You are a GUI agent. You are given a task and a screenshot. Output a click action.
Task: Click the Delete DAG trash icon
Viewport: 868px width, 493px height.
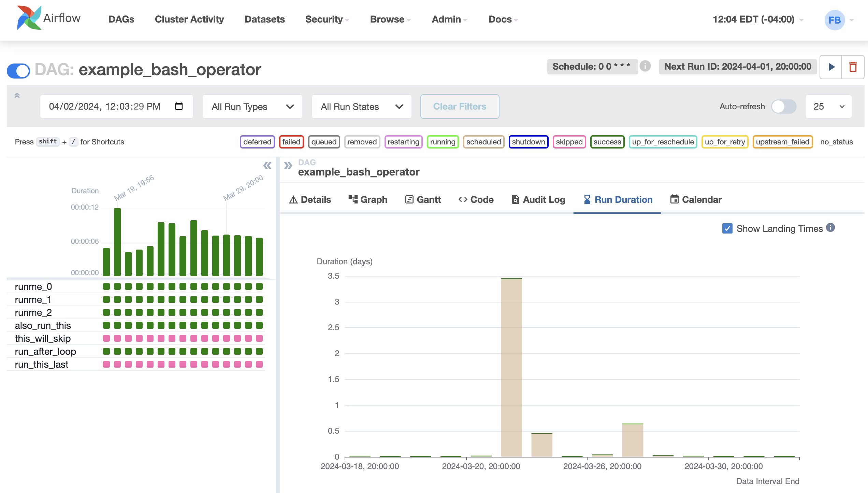click(x=853, y=67)
